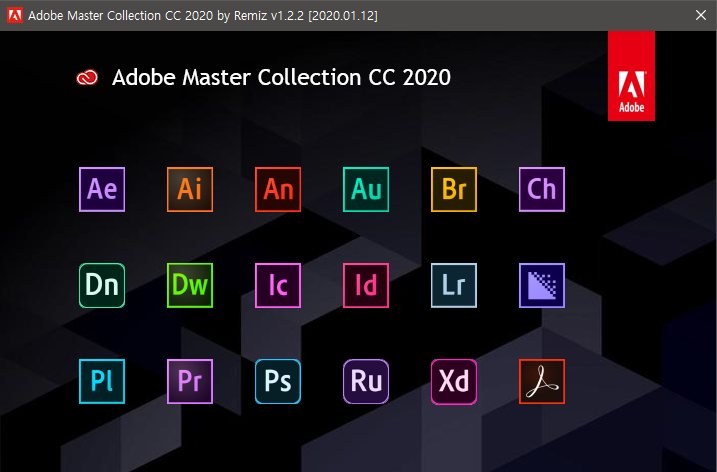This screenshot has height=472, width=717.
Task: Choose the Animate (An) icon
Action: (278, 189)
